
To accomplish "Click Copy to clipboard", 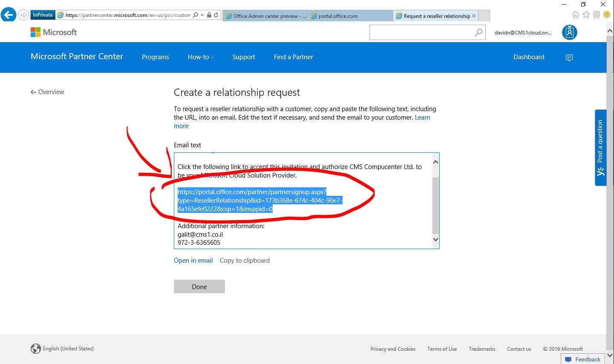I will [245, 261].
